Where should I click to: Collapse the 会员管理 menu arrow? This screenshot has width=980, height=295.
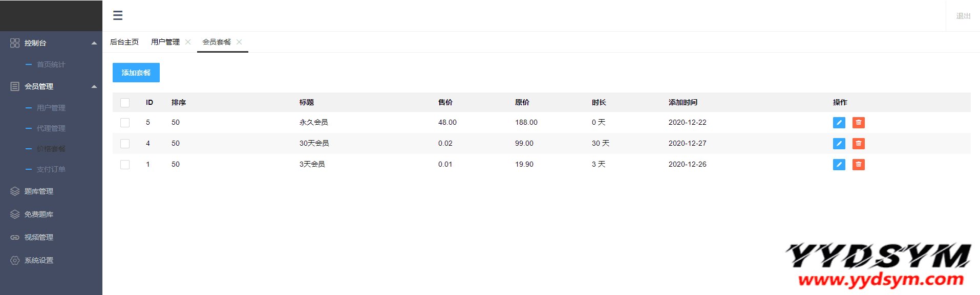[x=94, y=86]
